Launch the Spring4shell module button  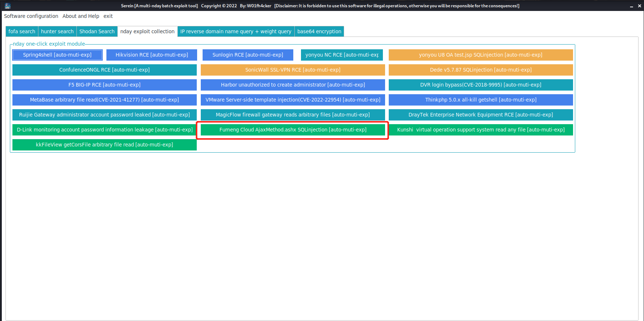[57, 55]
